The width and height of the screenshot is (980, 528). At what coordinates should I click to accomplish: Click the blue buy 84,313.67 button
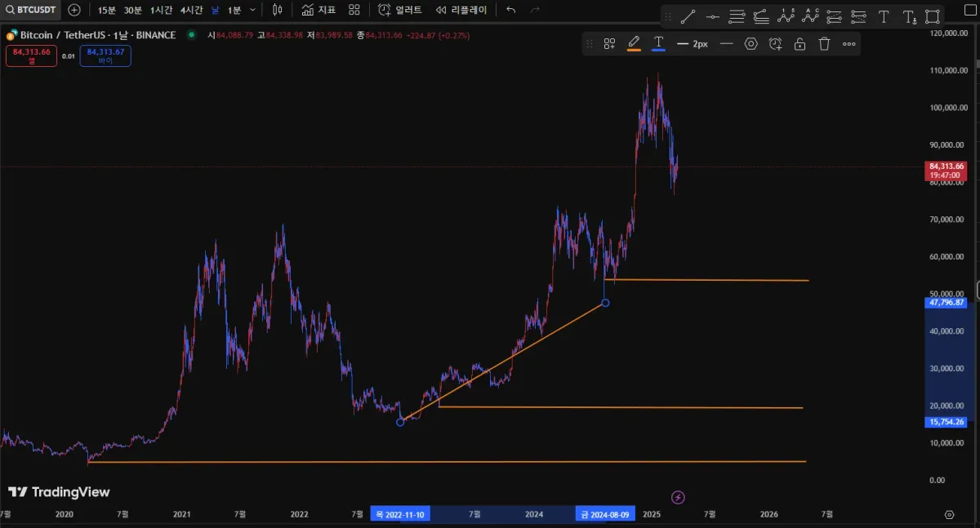tap(106, 55)
